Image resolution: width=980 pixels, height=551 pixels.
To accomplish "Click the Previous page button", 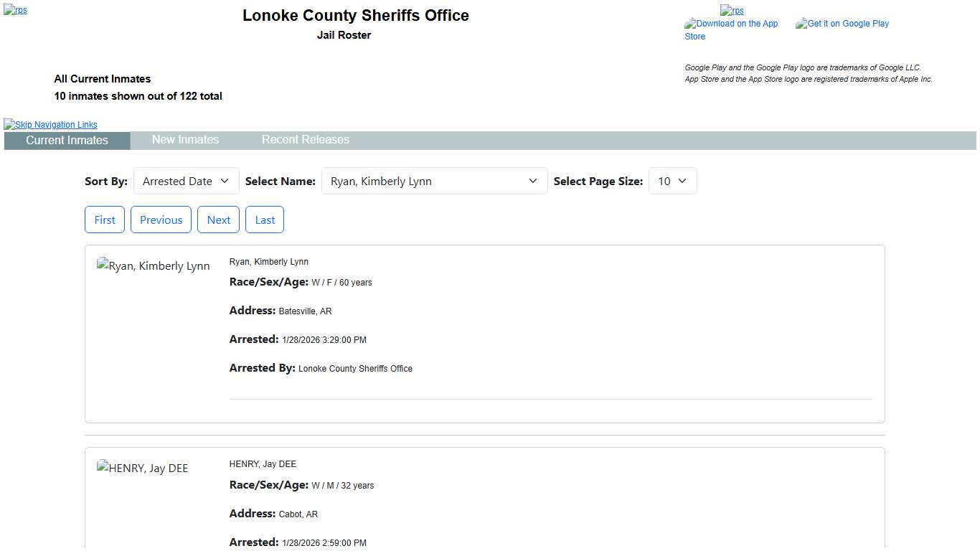I will [161, 220].
